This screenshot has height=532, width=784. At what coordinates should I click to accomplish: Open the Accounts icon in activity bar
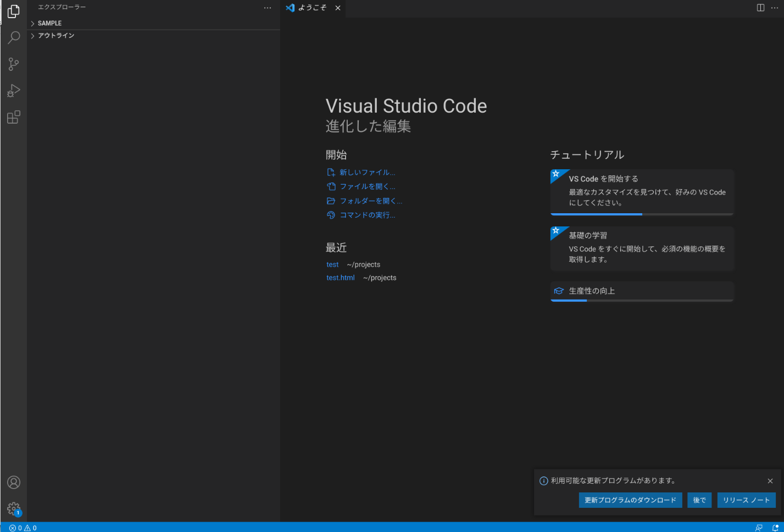pyautogui.click(x=14, y=483)
